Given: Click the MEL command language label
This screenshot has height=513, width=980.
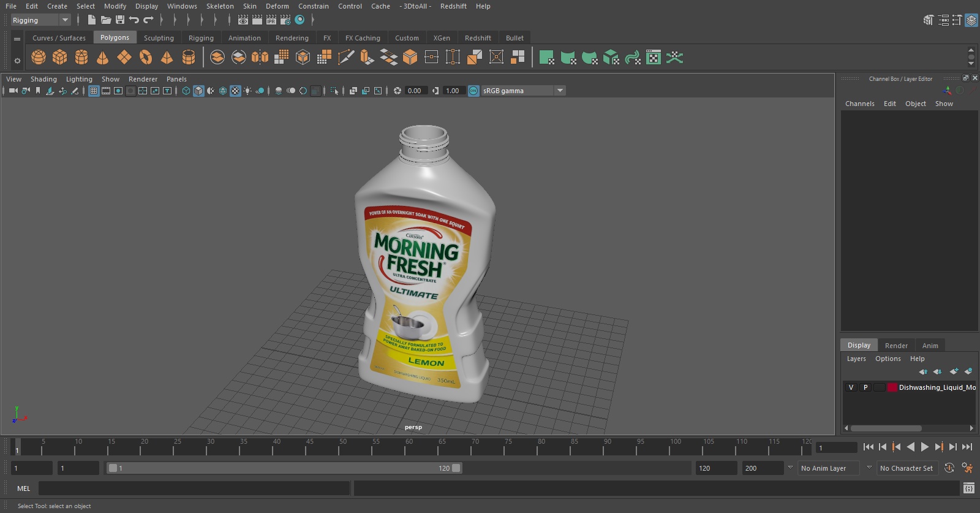Looking at the screenshot, I should coord(23,488).
